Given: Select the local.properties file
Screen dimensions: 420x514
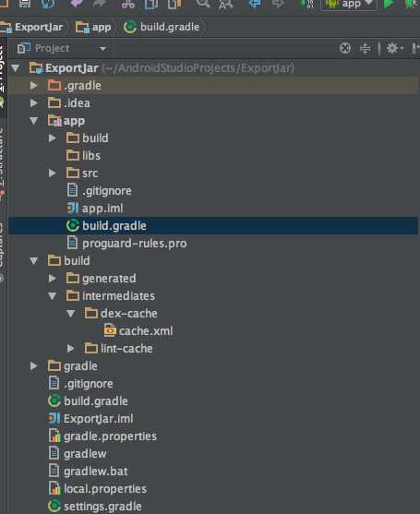Looking at the screenshot, I should click(98, 489).
